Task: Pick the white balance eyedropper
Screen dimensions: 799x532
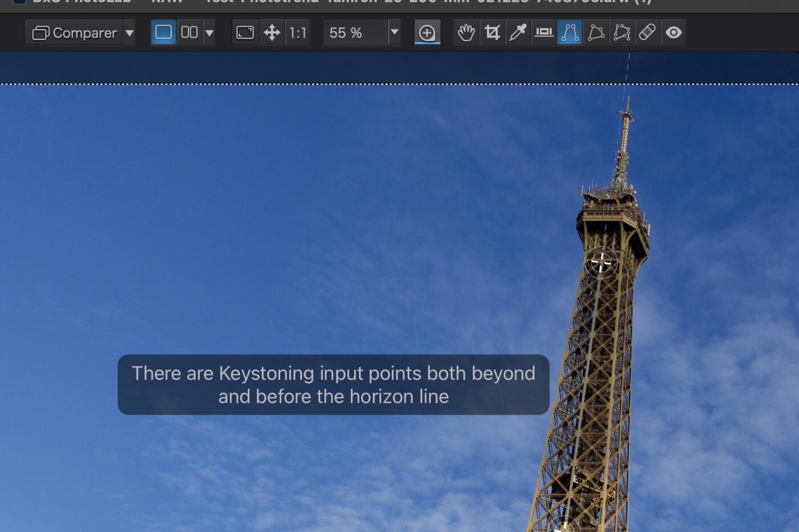Action: click(x=518, y=33)
